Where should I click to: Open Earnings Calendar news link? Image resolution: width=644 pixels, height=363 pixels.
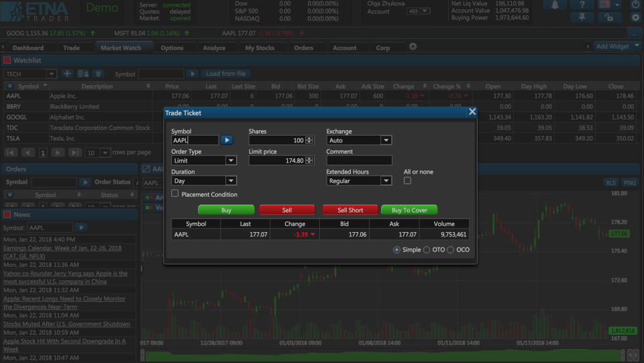point(62,252)
